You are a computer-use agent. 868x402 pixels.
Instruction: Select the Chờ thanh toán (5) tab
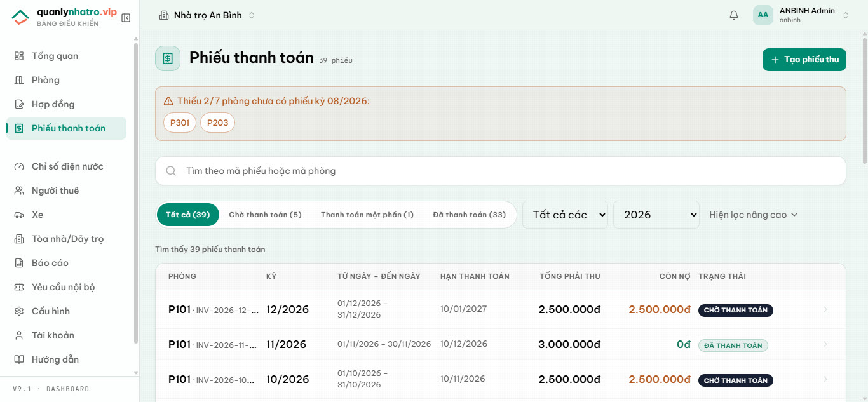coord(265,215)
